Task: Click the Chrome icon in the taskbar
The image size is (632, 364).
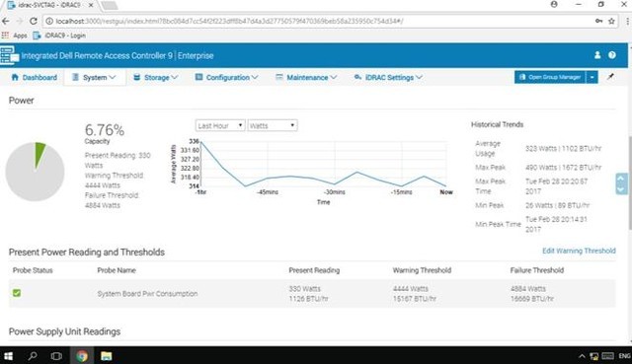Action: coord(82,356)
